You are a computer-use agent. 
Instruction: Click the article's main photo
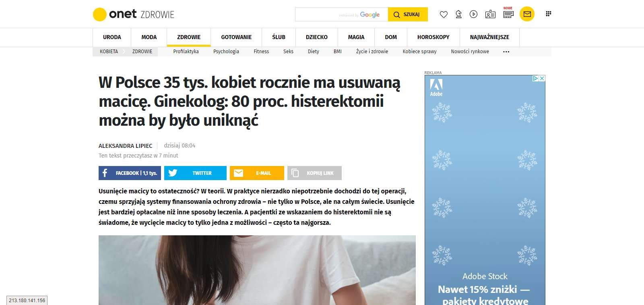pos(257,270)
